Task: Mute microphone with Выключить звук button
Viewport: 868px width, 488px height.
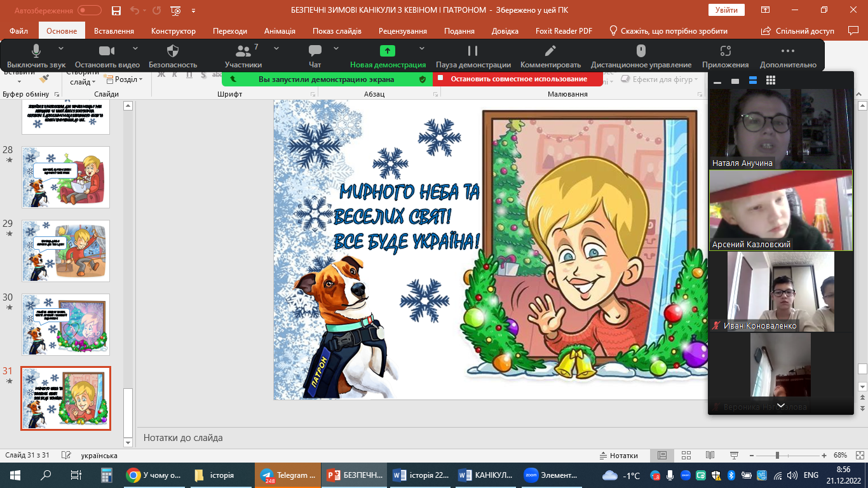Action: [36, 56]
